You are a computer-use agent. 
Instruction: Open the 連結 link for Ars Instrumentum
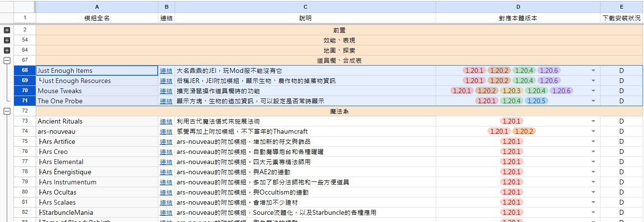pos(166,182)
